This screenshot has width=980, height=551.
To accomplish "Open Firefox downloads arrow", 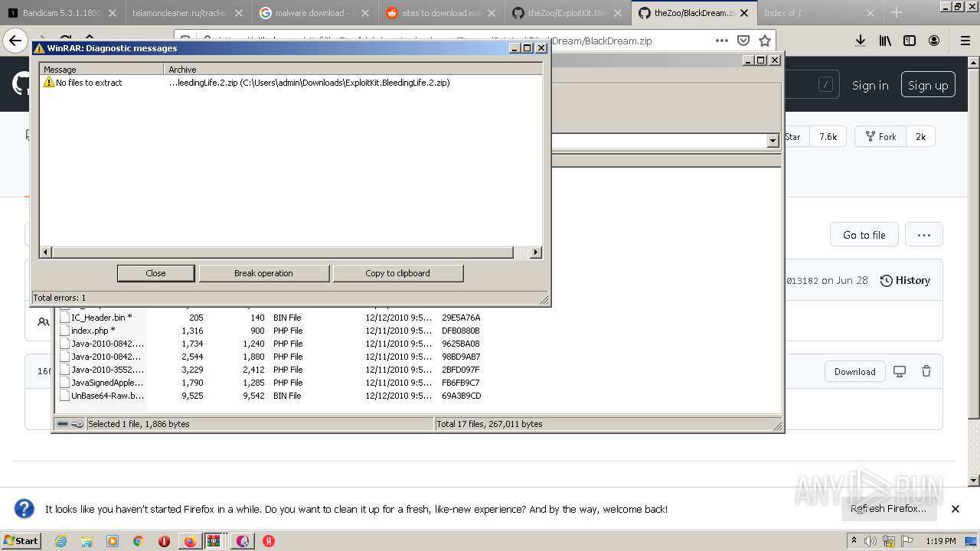I will point(861,41).
